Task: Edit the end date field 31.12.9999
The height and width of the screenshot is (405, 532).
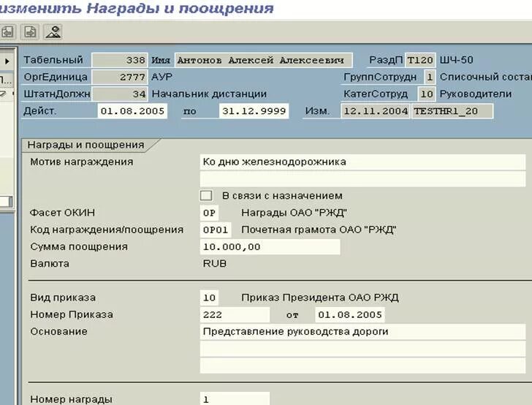Action: [x=254, y=111]
